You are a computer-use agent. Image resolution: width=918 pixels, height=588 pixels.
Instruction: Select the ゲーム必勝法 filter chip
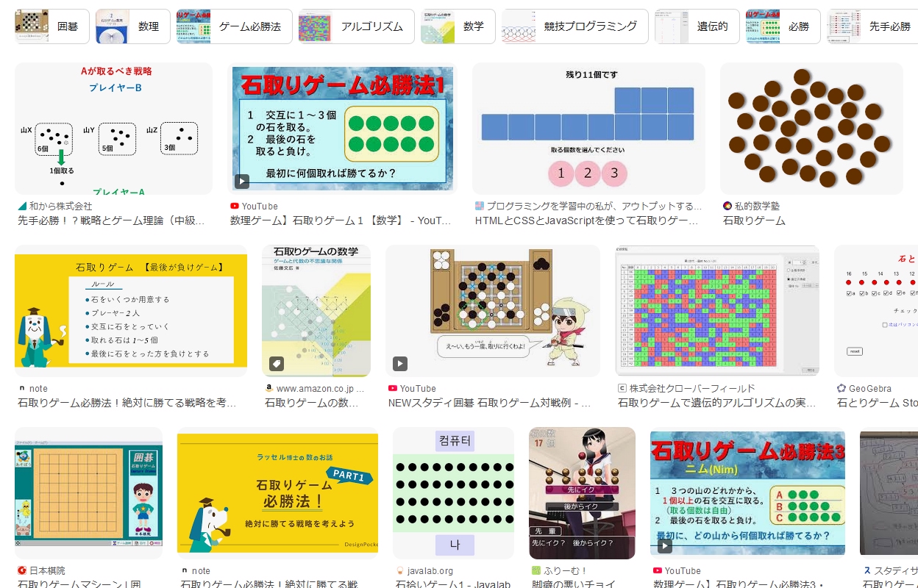[x=235, y=26]
